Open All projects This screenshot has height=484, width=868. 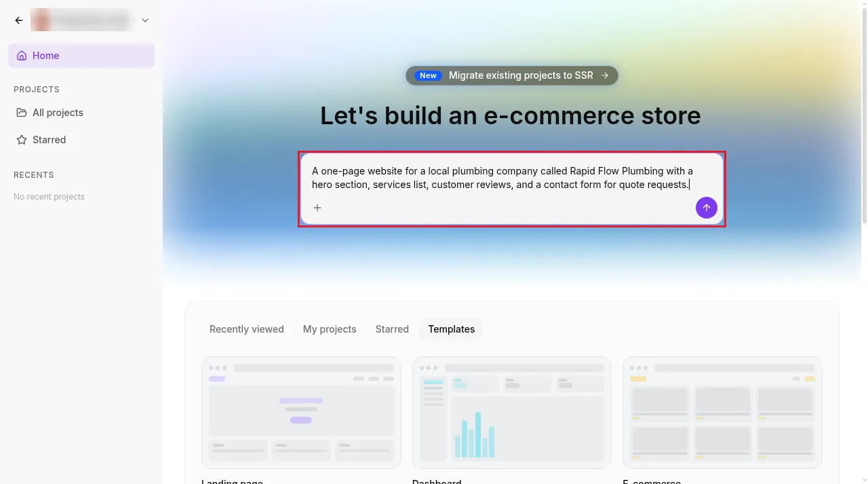click(81, 113)
